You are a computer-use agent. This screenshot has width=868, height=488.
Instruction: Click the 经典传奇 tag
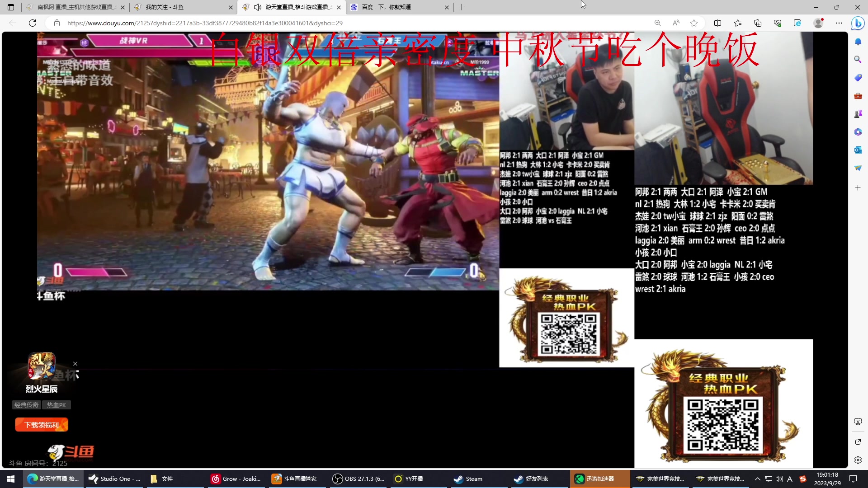pos(27,405)
